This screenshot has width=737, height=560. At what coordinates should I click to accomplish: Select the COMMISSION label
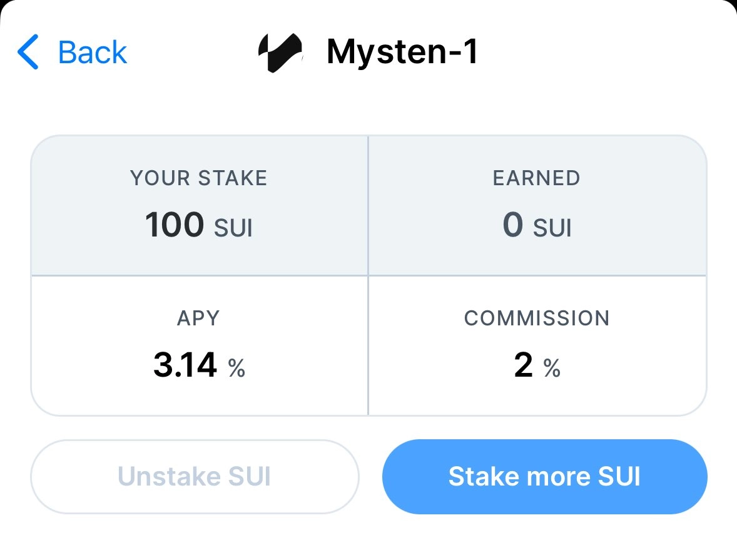tap(536, 318)
